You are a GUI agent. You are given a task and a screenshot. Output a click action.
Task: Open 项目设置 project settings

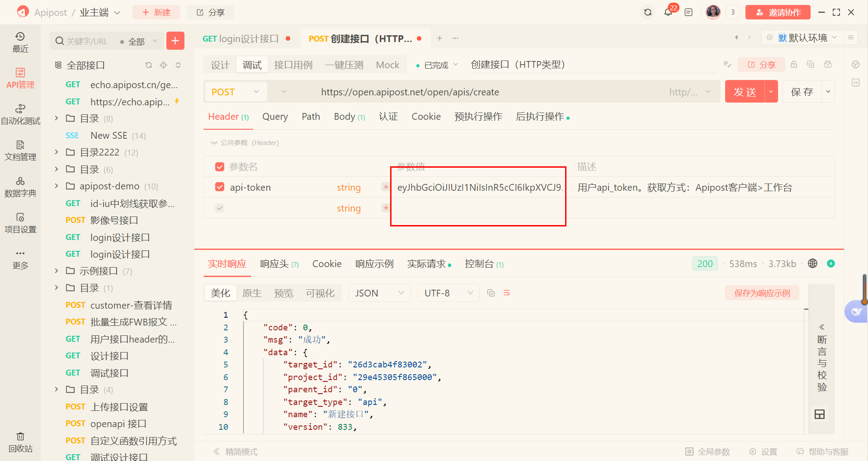coord(20,223)
